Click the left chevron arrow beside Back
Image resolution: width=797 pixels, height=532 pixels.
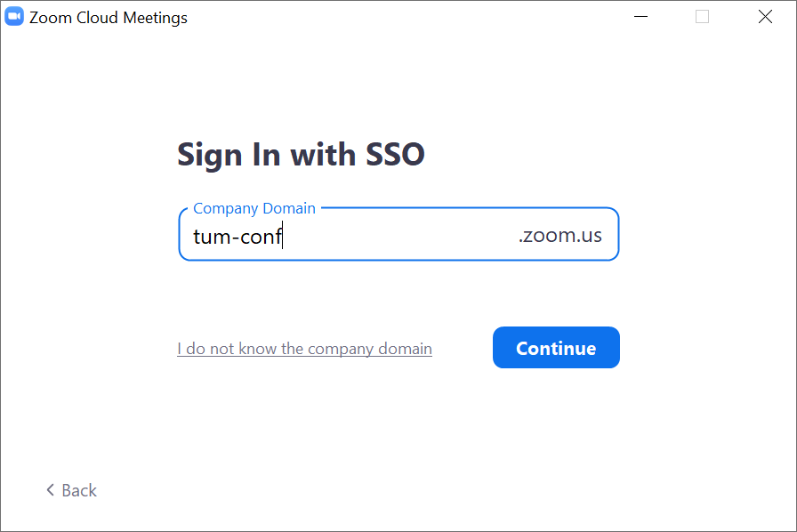[x=51, y=490]
